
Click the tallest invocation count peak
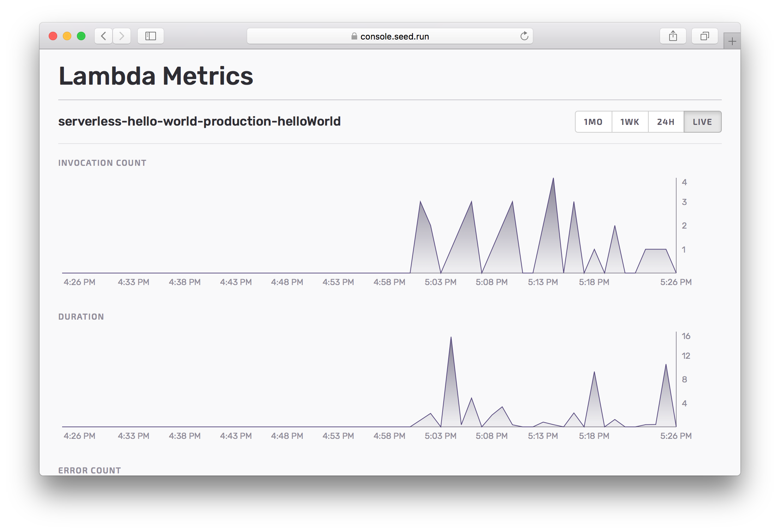553,179
